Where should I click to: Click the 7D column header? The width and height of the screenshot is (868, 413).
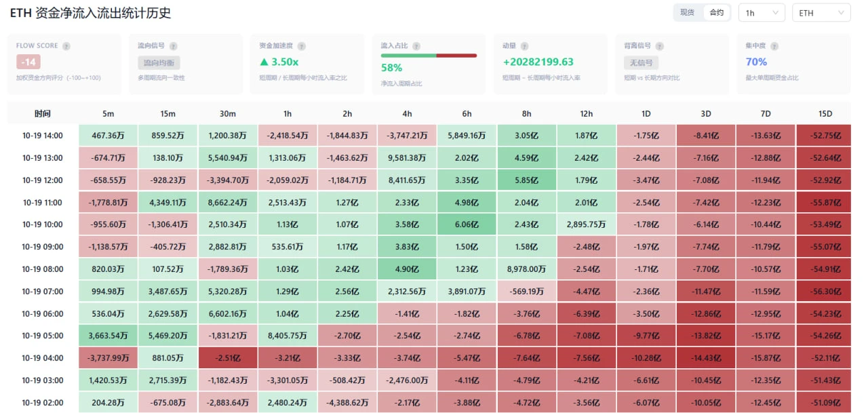coord(766,113)
